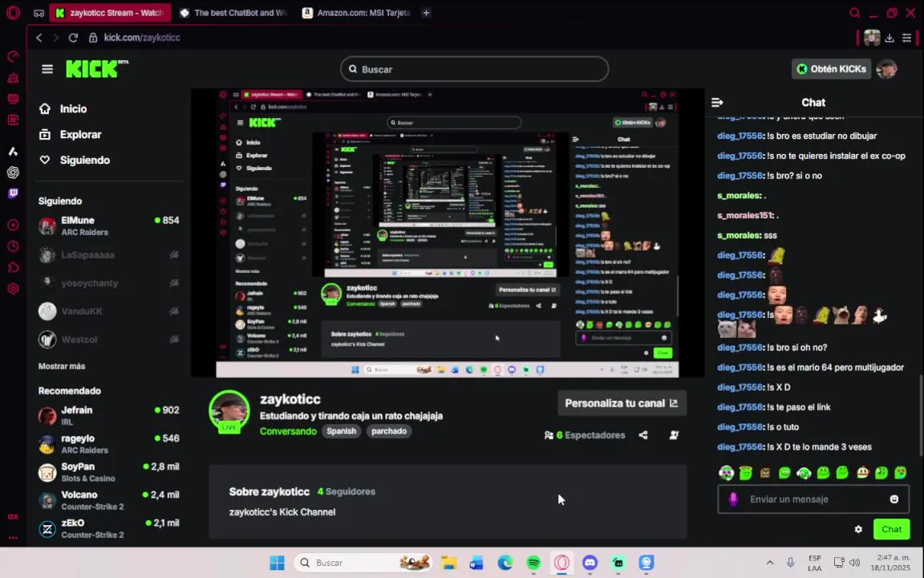Show hidden system tray icons
The height and width of the screenshot is (578, 924).
coord(770,563)
